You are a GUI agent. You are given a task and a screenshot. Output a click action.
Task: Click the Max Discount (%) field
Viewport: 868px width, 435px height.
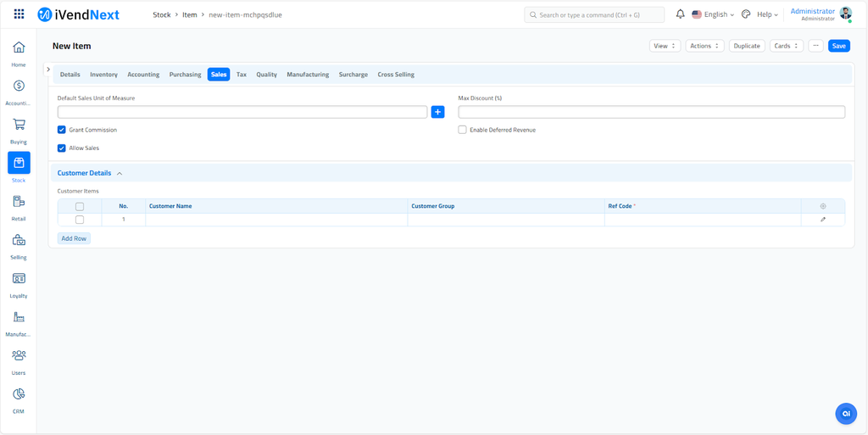point(652,112)
